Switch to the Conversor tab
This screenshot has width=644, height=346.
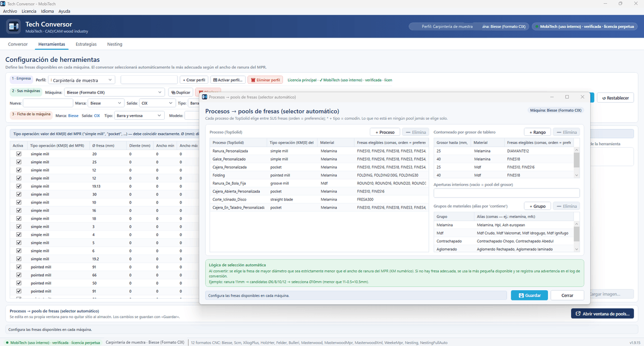[x=18, y=44]
